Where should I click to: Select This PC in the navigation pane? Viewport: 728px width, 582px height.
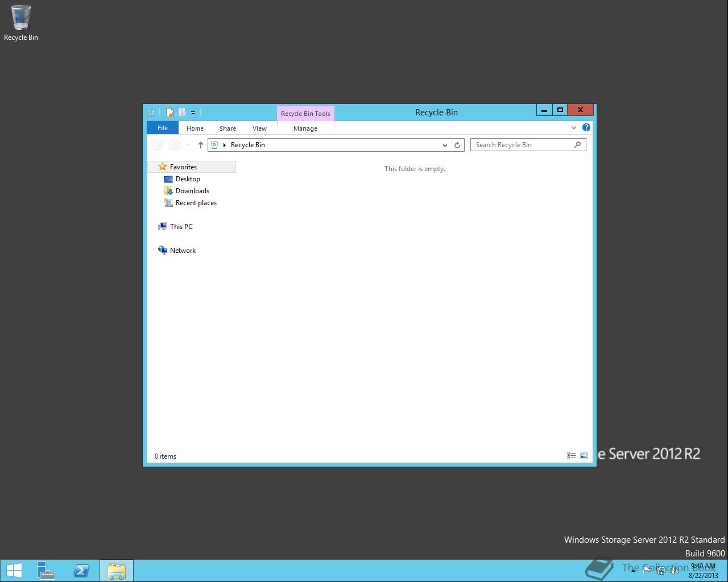coord(181,227)
